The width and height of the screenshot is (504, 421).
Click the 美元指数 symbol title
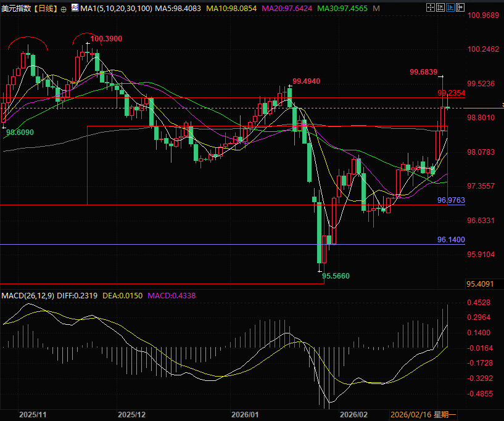[16, 9]
